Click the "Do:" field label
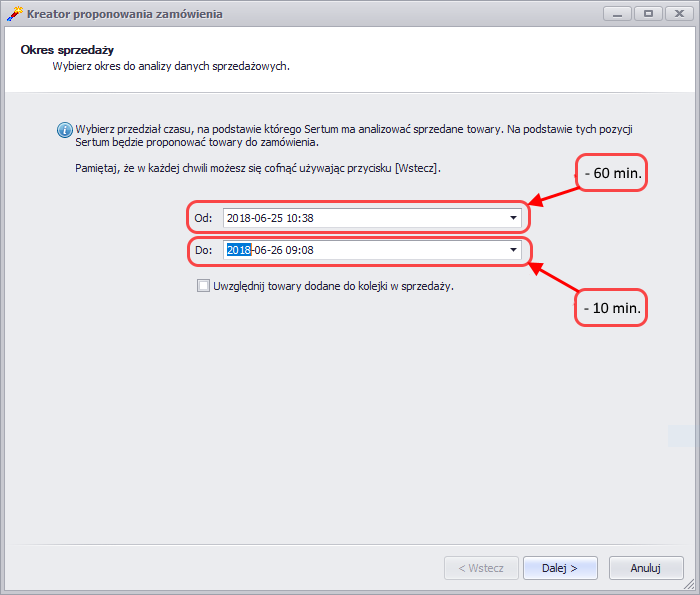Image resolution: width=700 pixels, height=595 pixels. point(203,251)
